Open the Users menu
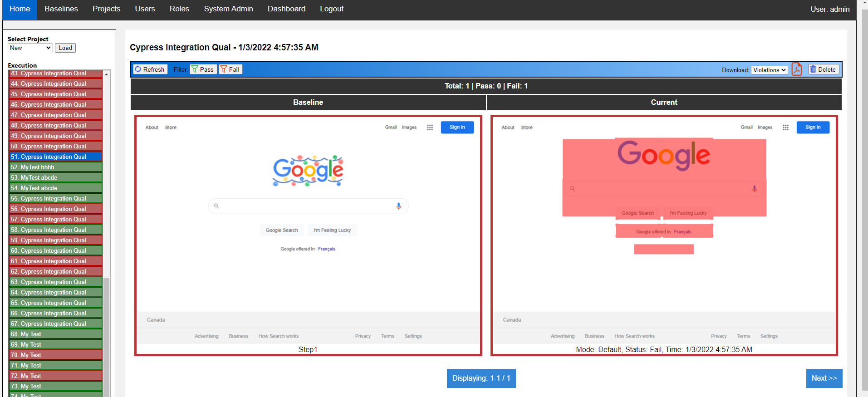868x397 pixels. [145, 9]
